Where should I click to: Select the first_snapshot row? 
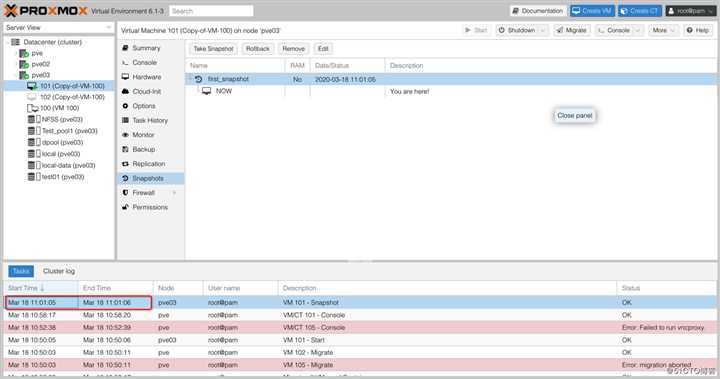tap(451, 79)
